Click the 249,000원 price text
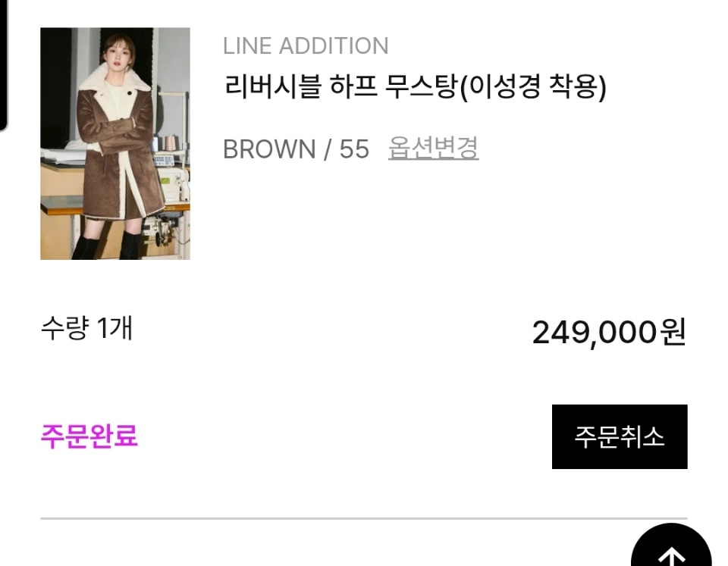 609,332
